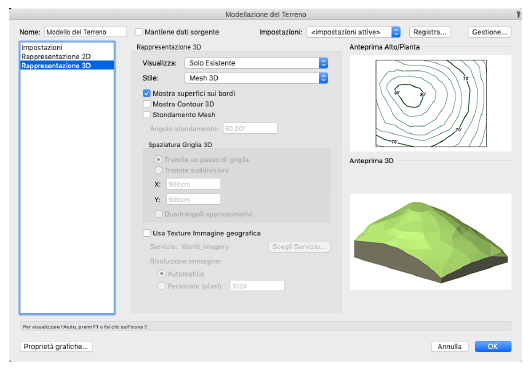Click the 'Annulla' button
This screenshot has height=369, width=531.
click(449, 347)
